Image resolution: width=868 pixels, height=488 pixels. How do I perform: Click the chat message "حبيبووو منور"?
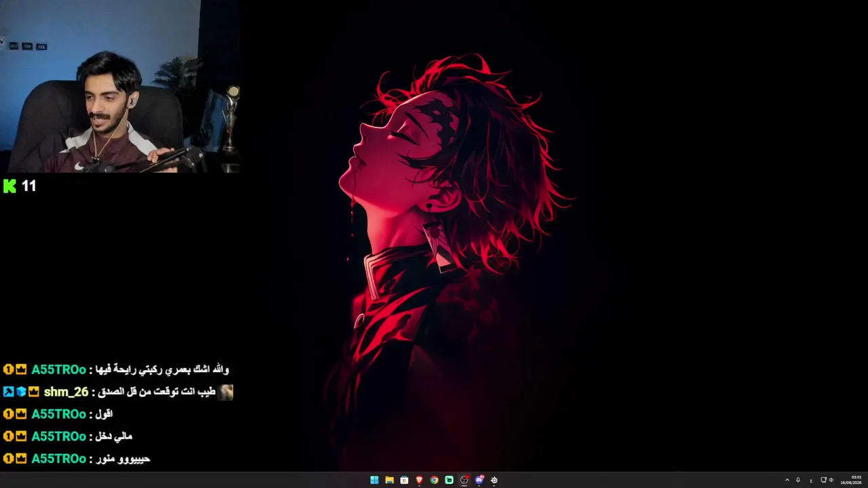pos(123,459)
